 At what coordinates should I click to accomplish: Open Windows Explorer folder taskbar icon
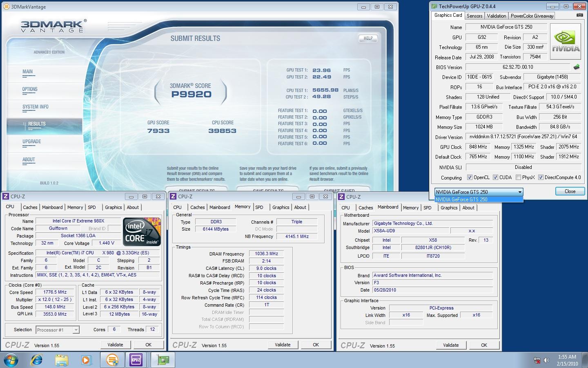pyautogui.click(x=62, y=360)
